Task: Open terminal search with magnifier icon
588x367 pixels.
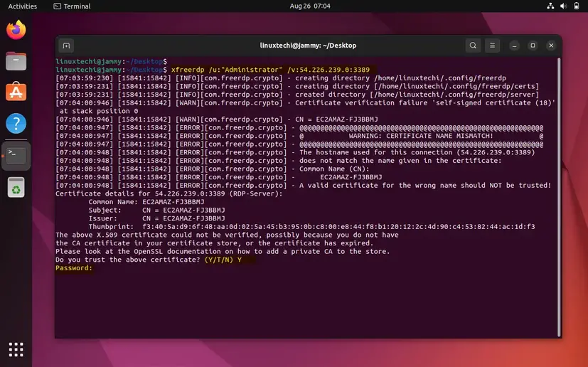Action: coord(473,46)
